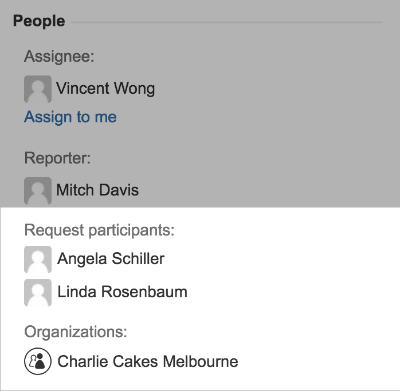400x391 pixels.
Task: Edit the Request participants field area
Action: pyautogui.click(x=200, y=276)
